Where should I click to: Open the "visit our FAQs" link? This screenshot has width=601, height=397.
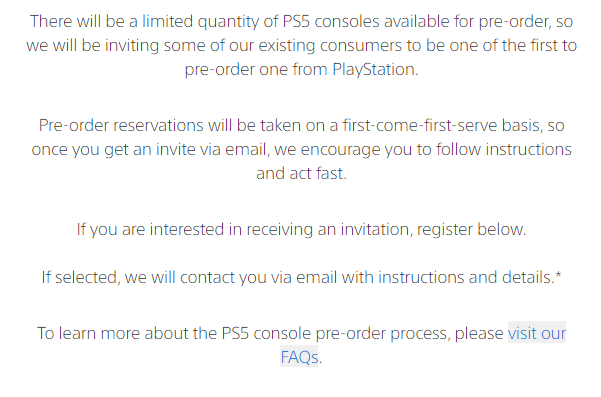[537, 333]
